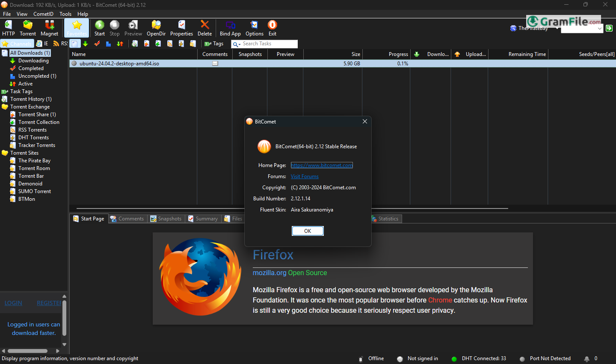Viewport: 616px width, 364px height.
Task: Collapse the Torrent Exchange folder
Action: pos(30,107)
